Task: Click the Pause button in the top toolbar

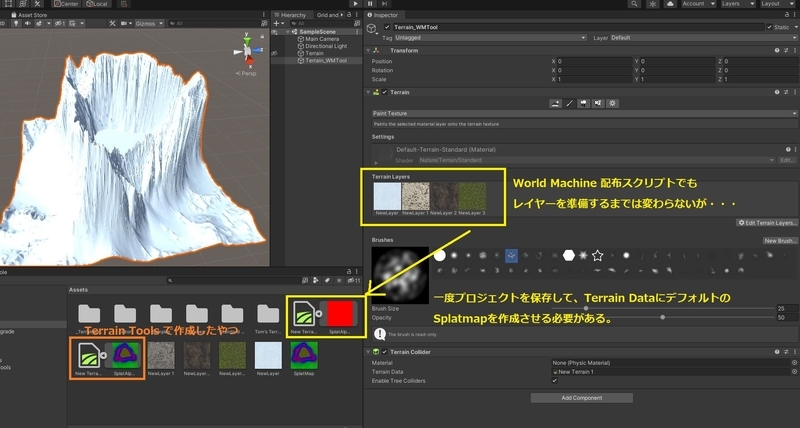Action: point(370,4)
